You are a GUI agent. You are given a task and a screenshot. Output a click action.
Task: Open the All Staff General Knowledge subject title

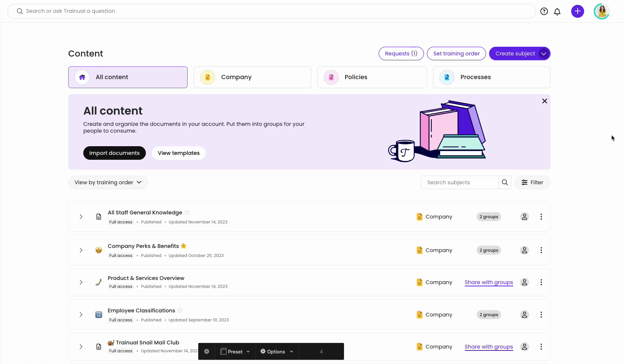coord(145,213)
